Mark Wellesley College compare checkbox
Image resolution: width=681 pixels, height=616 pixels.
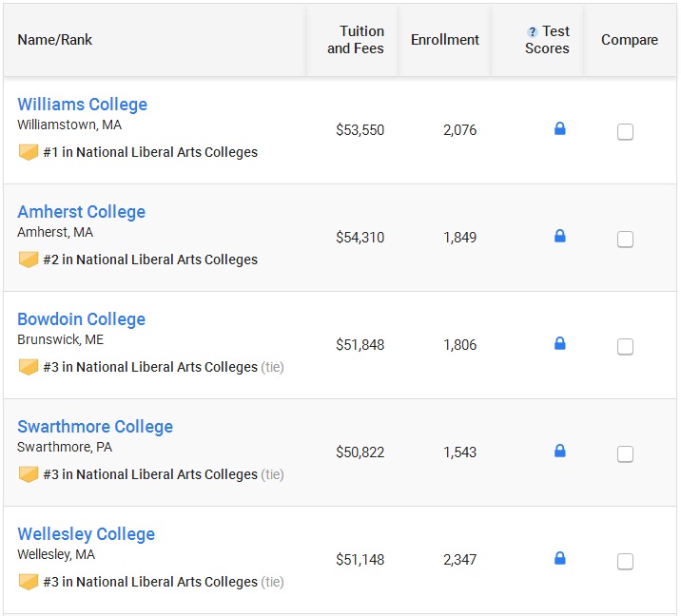pyautogui.click(x=625, y=561)
